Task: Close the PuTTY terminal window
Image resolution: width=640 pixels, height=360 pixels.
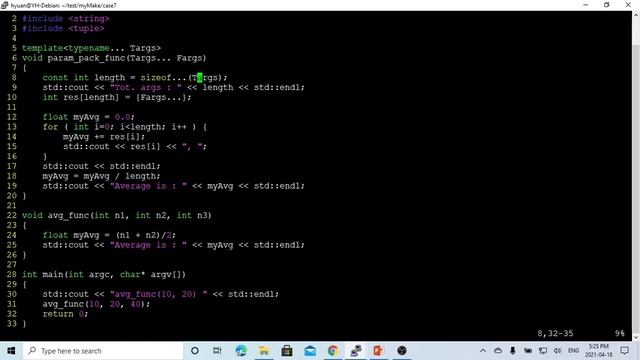Action: (628, 5)
